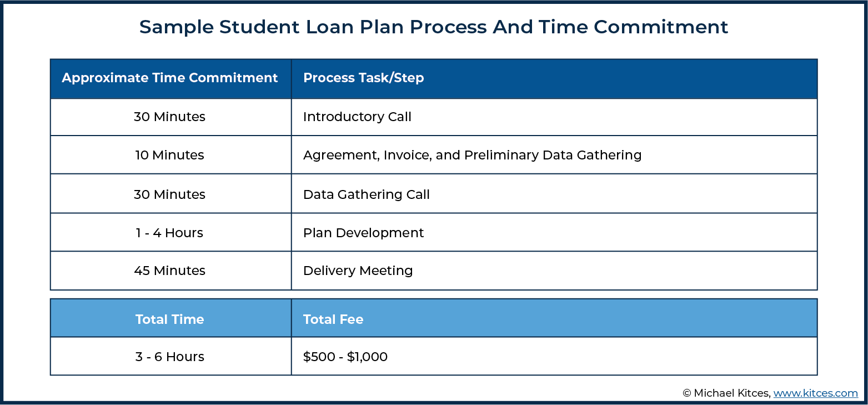Click the Plan Development cell
The width and height of the screenshot is (868, 405).
[x=554, y=232]
